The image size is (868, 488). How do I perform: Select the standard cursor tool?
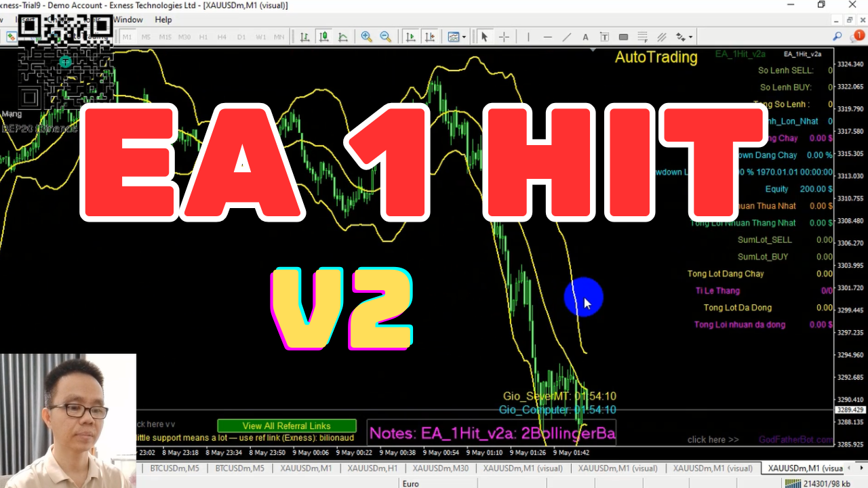click(484, 37)
